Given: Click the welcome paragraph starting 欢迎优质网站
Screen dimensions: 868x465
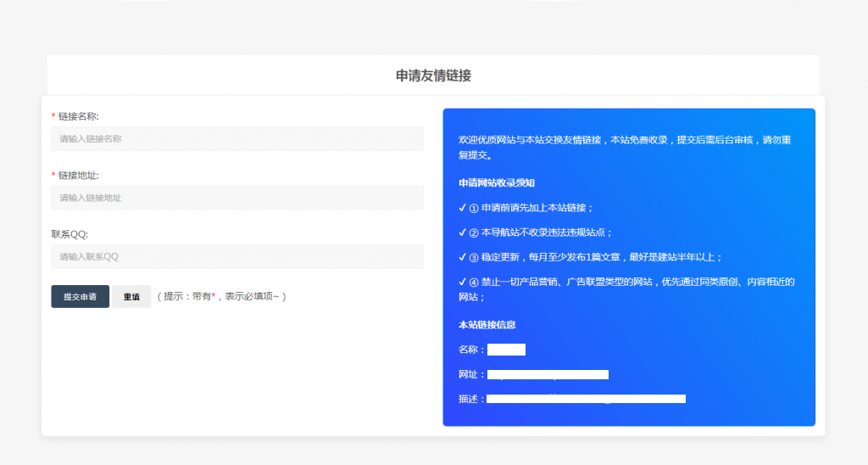Looking at the screenshot, I should pos(627,148).
